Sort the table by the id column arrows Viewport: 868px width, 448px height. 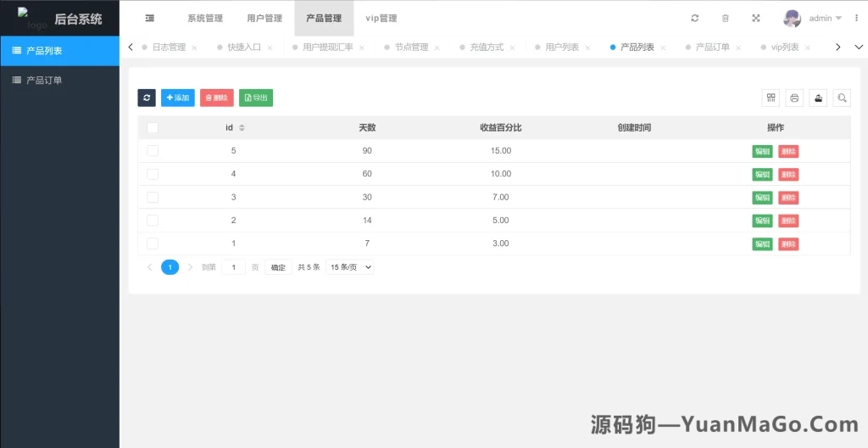[x=242, y=128]
